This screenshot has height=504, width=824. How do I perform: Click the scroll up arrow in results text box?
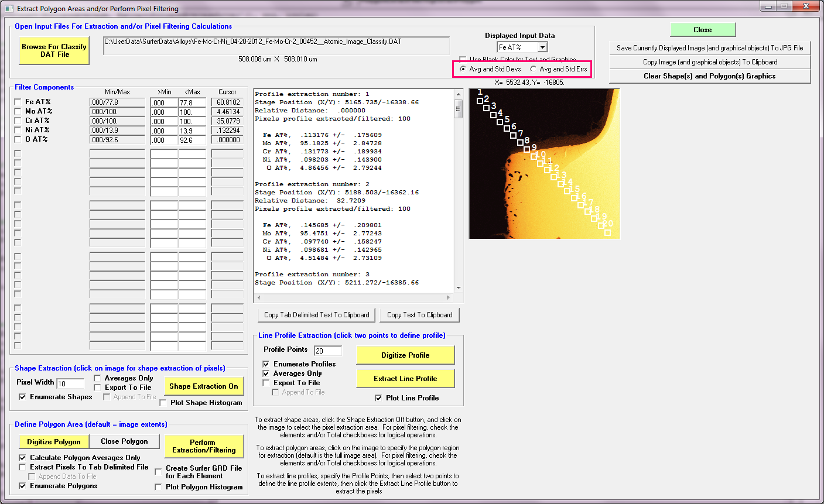point(459,94)
